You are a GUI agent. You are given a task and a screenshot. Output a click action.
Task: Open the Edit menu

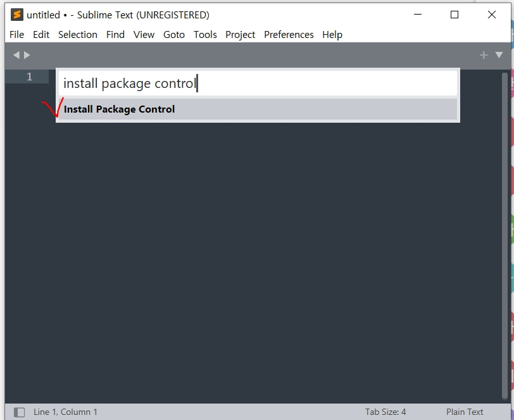41,35
